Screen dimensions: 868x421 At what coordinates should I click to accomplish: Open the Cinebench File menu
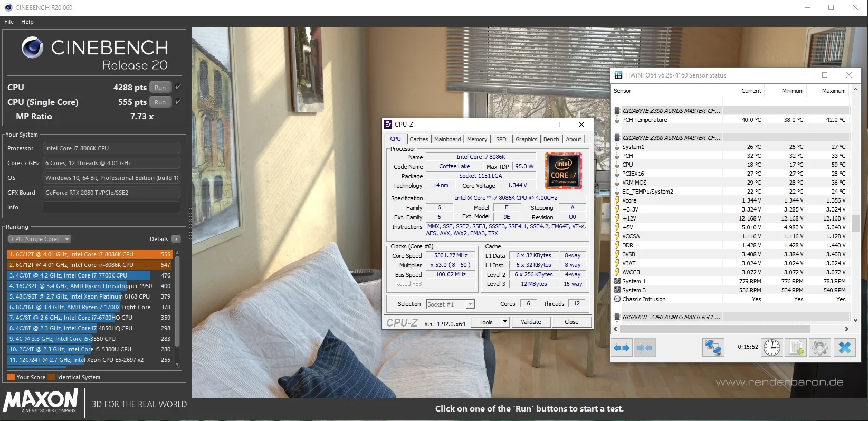click(x=9, y=22)
